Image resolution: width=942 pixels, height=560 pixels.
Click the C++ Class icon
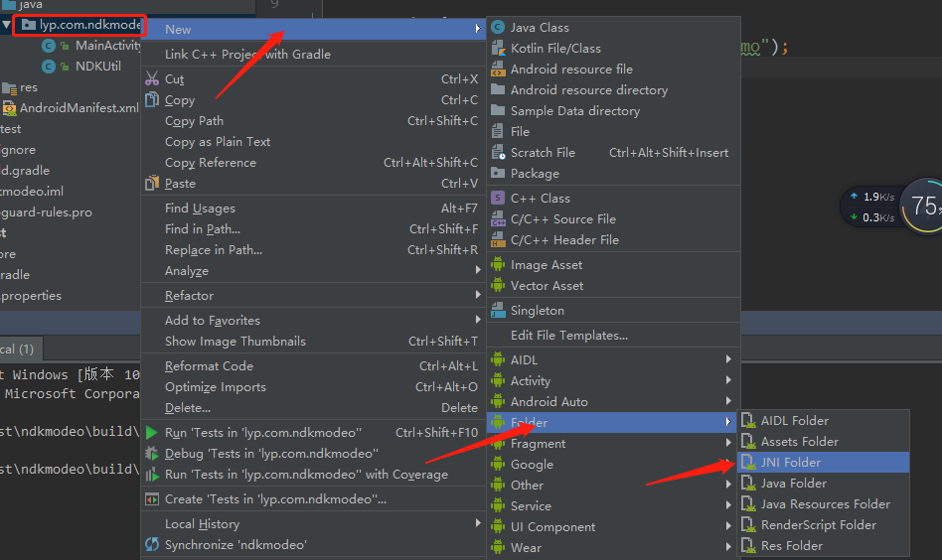pos(498,198)
